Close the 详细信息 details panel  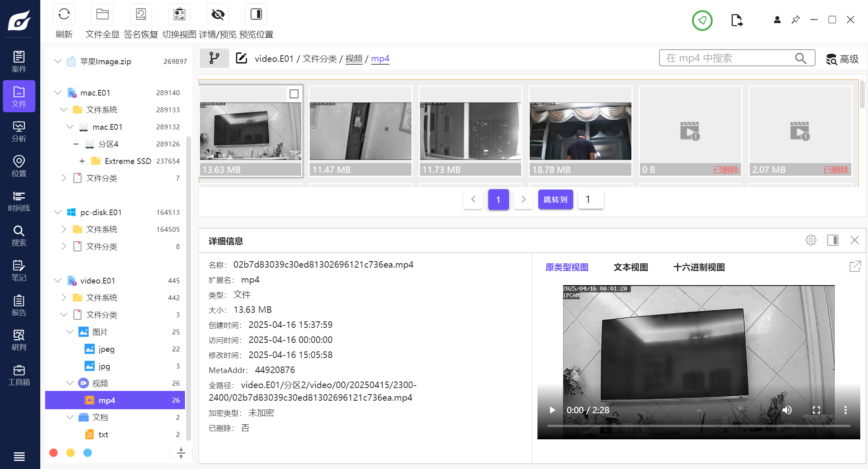[x=855, y=240]
